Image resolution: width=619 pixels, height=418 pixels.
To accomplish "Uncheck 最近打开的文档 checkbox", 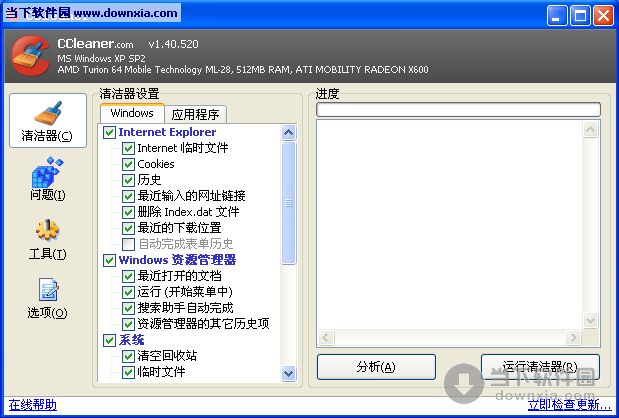I will point(128,276).
